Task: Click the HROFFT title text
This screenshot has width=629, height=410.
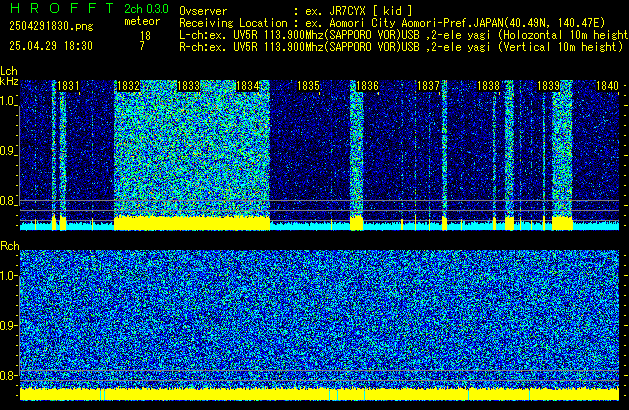Action: pos(62,8)
